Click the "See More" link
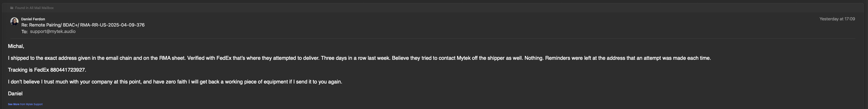The image size is (868, 109). click(13, 104)
